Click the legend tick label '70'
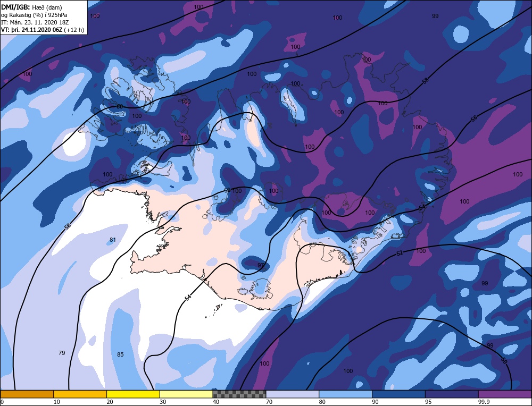532x406 pixels. point(269,402)
